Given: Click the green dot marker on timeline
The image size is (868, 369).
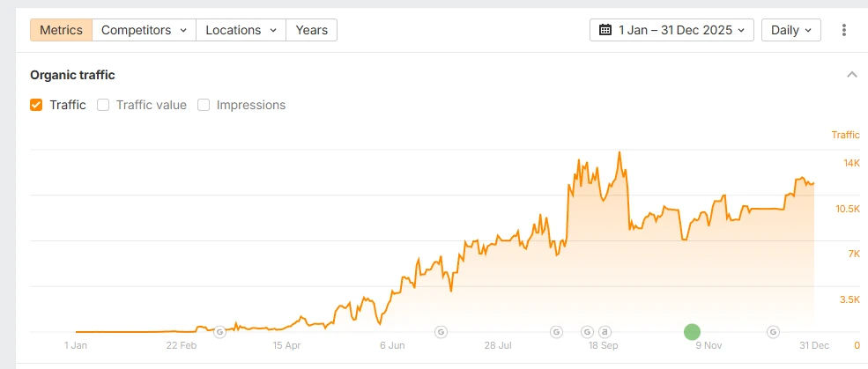Looking at the screenshot, I should (x=692, y=332).
